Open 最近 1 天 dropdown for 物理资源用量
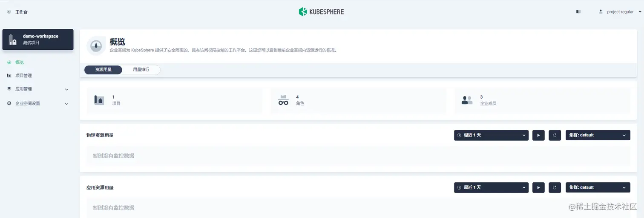The width and height of the screenshot is (644, 218). [491, 135]
